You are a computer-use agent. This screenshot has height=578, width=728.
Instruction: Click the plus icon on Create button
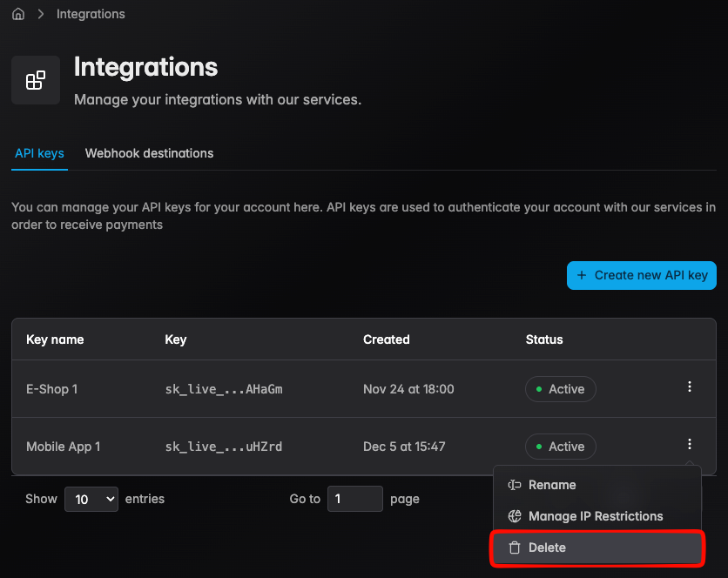click(582, 275)
